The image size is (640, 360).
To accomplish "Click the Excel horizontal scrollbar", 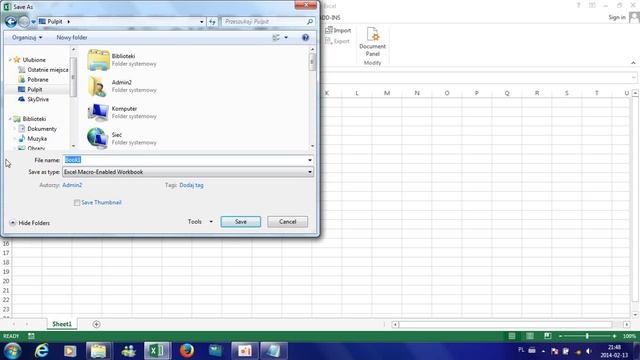I will tap(505, 324).
